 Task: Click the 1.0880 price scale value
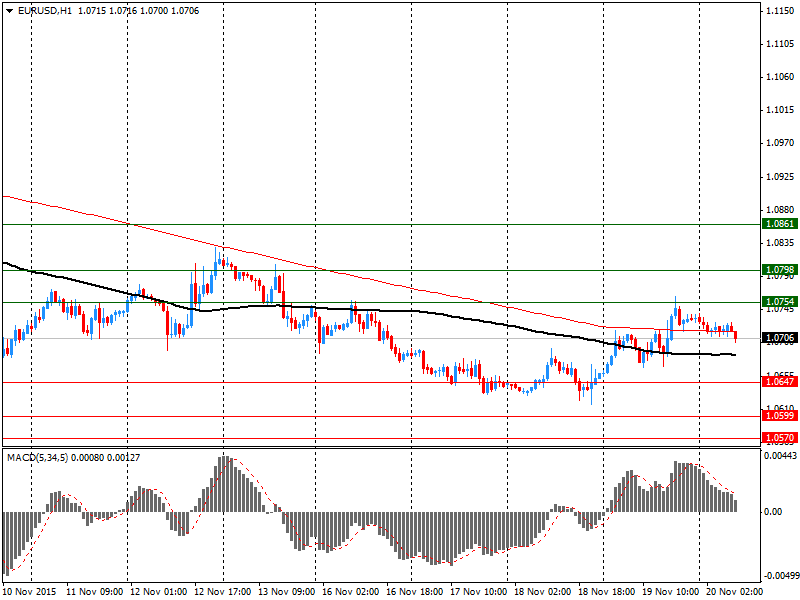point(780,210)
